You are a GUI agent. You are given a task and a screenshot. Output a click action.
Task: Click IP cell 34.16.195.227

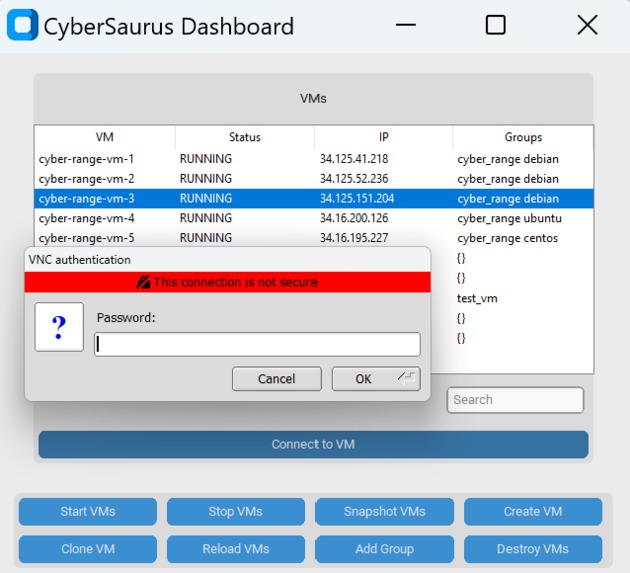click(354, 237)
